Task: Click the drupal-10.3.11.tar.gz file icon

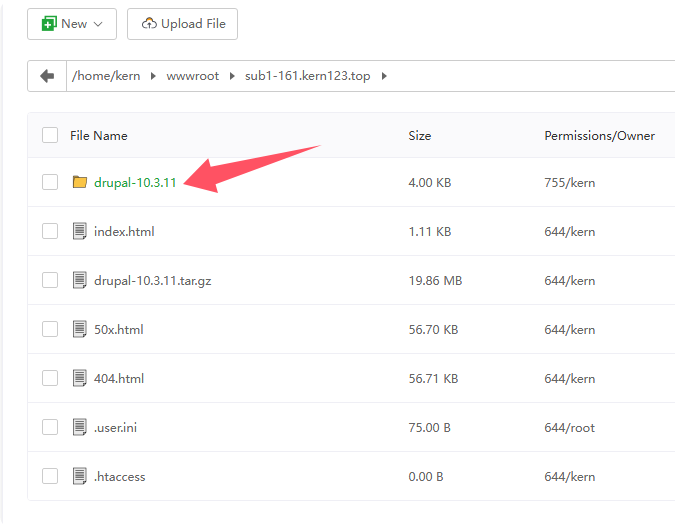Action: pyautogui.click(x=80, y=280)
